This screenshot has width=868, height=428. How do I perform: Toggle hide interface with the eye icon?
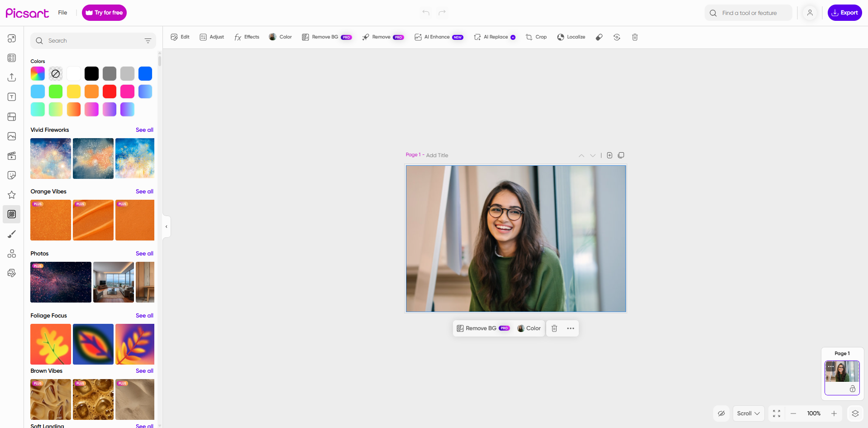pyautogui.click(x=721, y=414)
